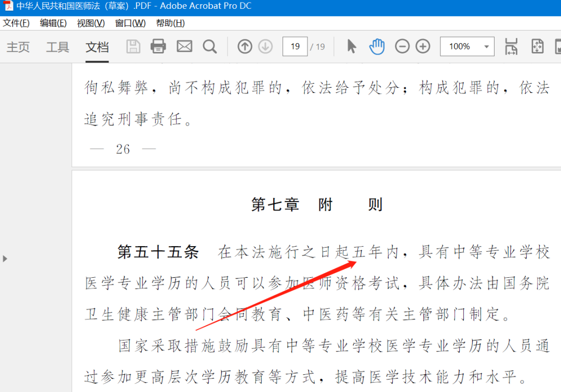Go to previous page arrow
Viewport: 561px width, 392px height.
click(245, 47)
